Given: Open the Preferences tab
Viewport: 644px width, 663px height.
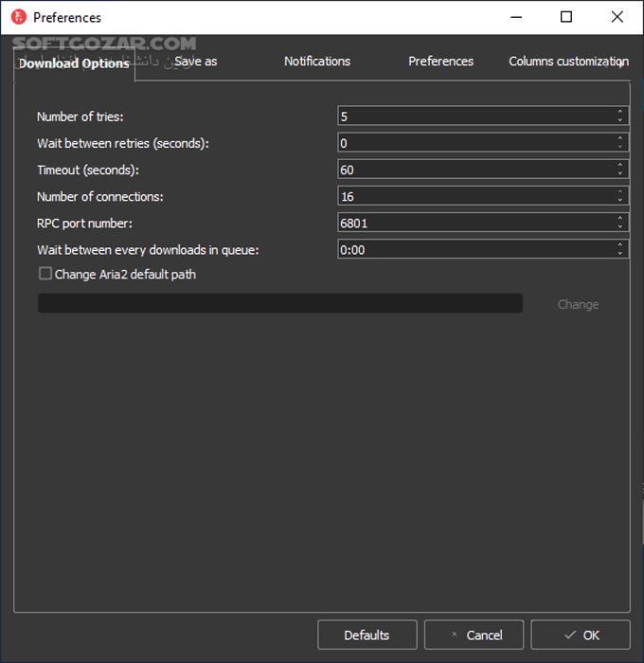Looking at the screenshot, I should (440, 61).
